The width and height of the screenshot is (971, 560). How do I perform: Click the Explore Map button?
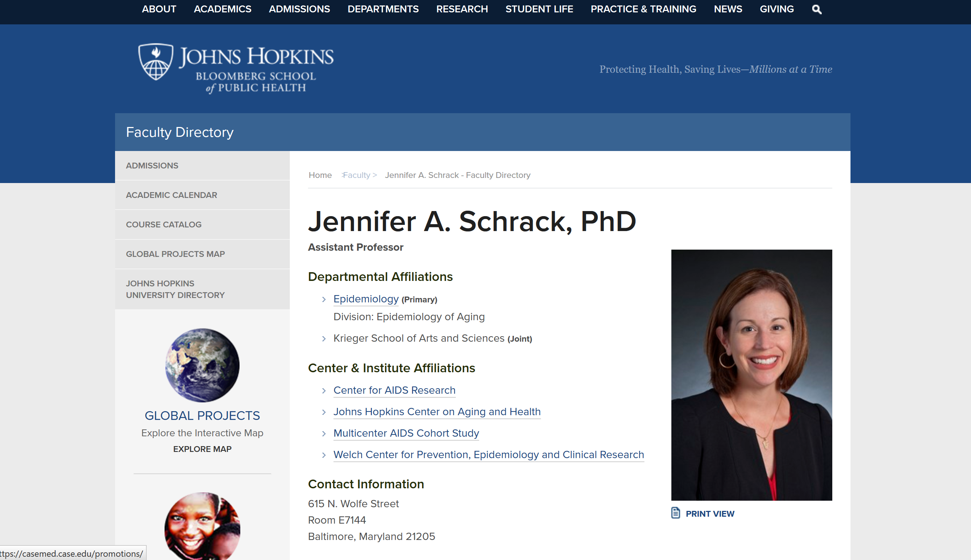click(x=202, y=449)
